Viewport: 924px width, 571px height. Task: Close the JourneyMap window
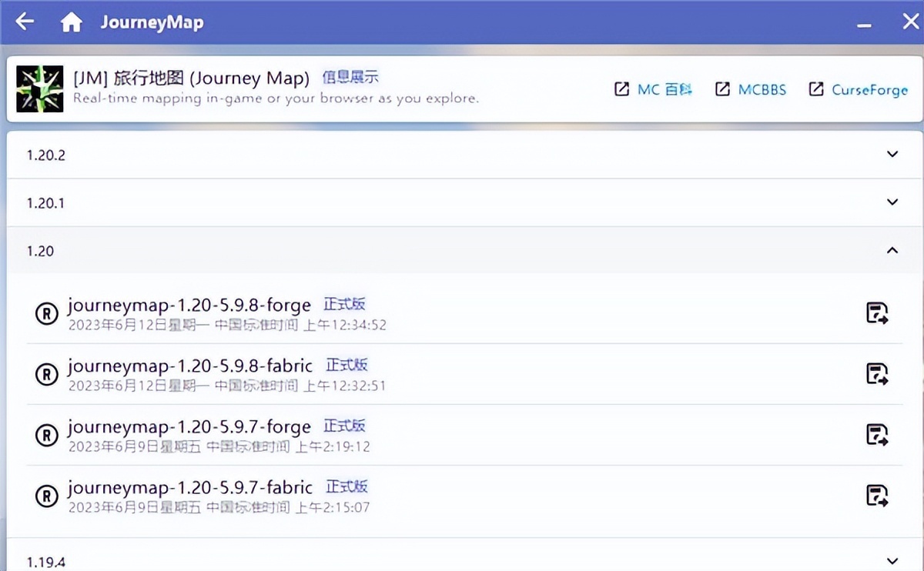click(x=910, y=22)
